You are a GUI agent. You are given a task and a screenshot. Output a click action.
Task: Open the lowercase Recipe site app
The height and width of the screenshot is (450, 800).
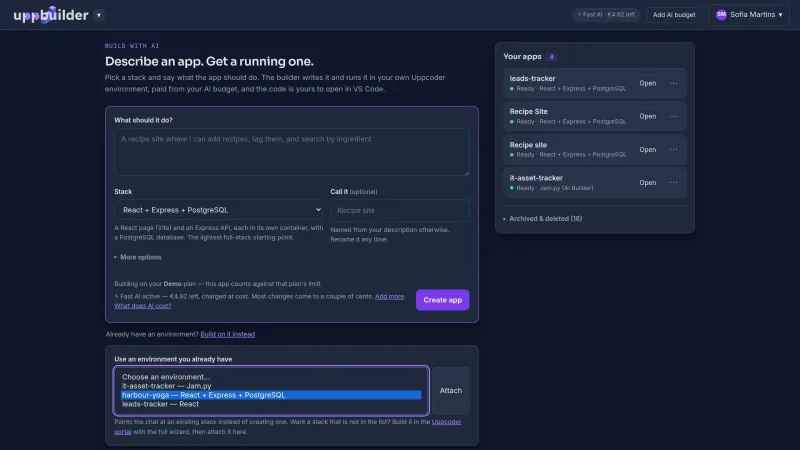tap(647, 149)
